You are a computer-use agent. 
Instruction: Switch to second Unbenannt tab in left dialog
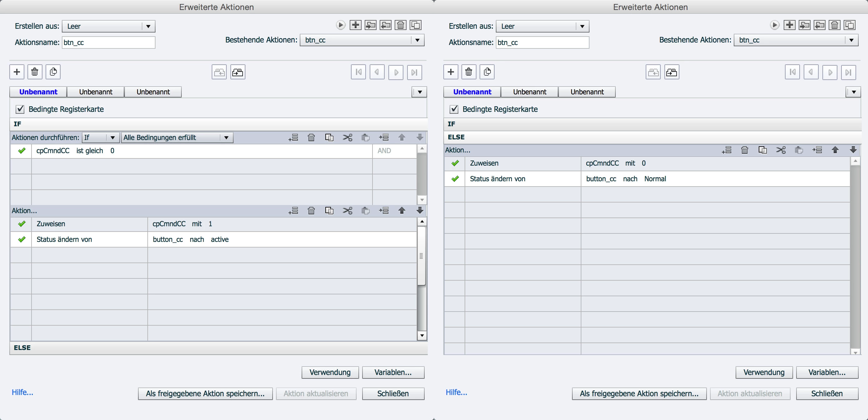coord(96,92)
